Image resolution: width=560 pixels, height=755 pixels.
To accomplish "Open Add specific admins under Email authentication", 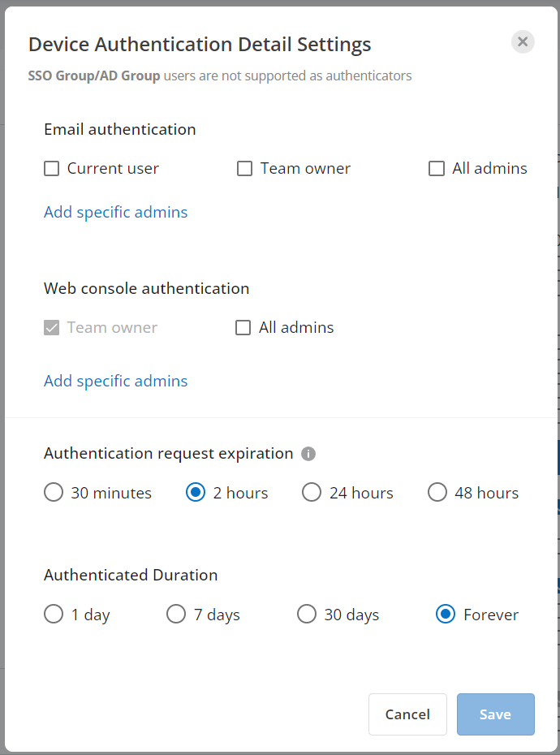I will pyautogui.click(x=115, y=212).
